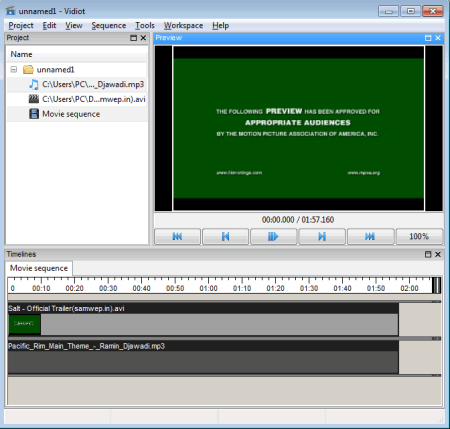Open the Workspace menu
450x429 pixels.
point(183,26)
